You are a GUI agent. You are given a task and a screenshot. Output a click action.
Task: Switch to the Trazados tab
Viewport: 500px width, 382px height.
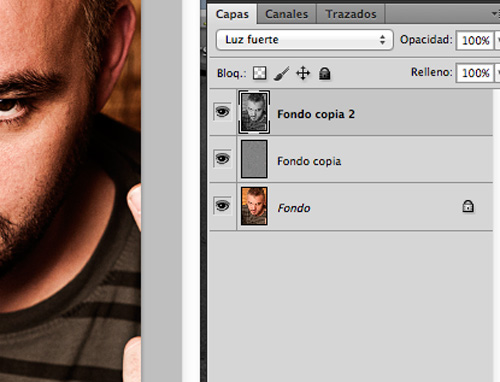click(351, 14)
